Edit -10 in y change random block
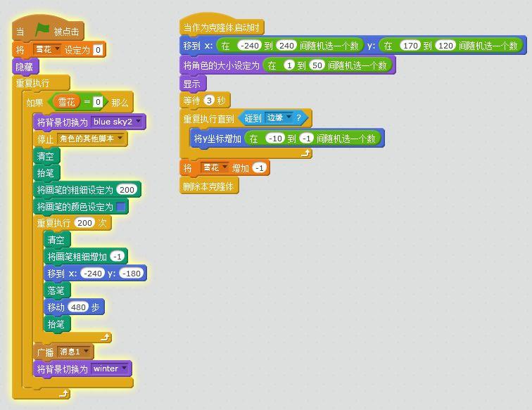Image resolution: width=532 pixels, height=410 pixels. [275, 139]
